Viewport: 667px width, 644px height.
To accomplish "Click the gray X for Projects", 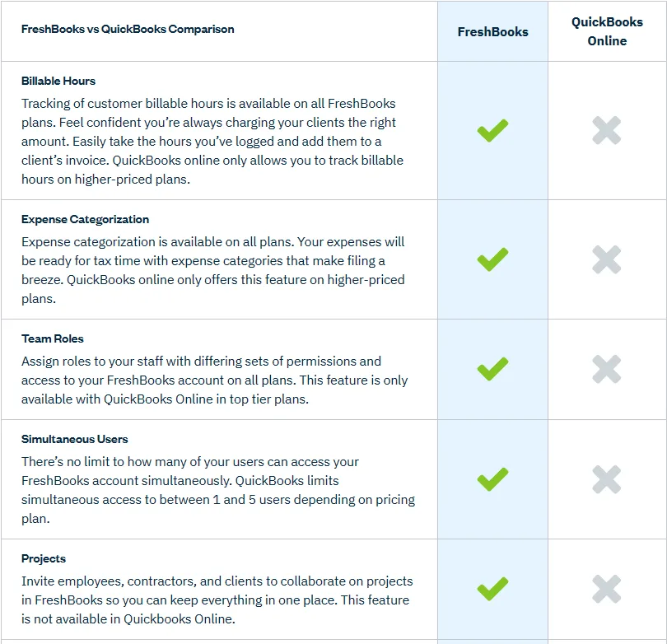I will [x=607, y=589].
